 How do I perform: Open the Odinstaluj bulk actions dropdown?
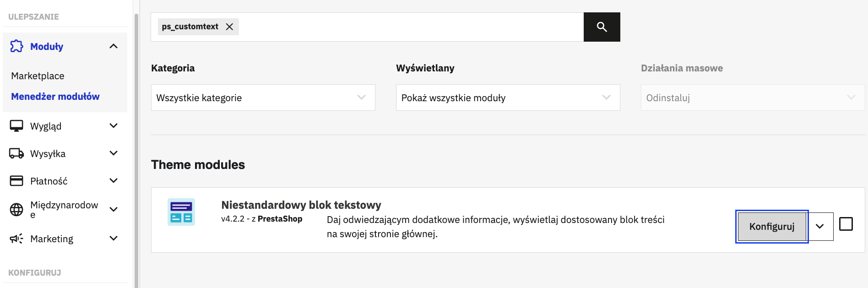(x=753, y=98)
